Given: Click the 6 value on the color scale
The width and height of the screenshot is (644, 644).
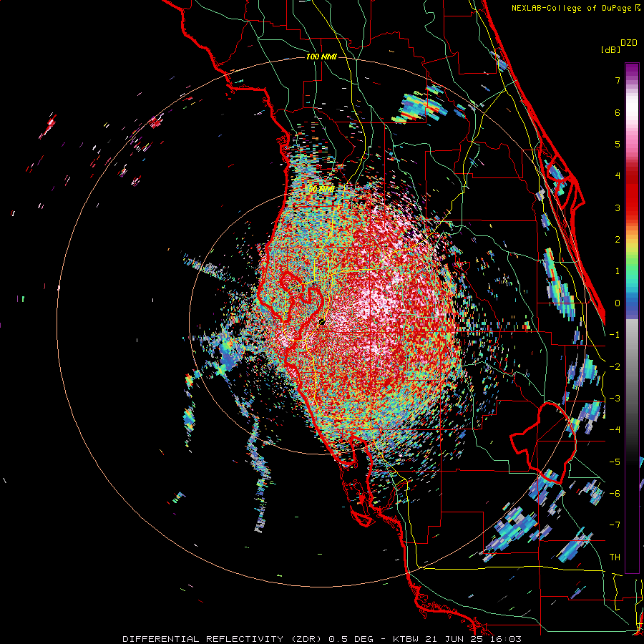Looking at the screenshot, I should click(618, 112).
